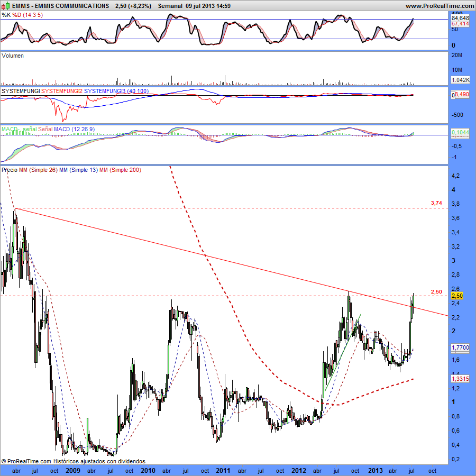Open the www.ProRealTime.com link

pos(440,6)
